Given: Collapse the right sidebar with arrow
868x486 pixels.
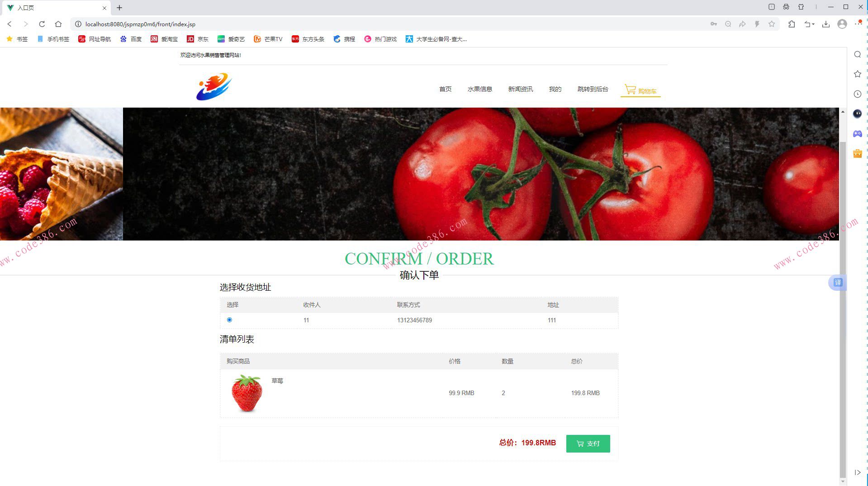Looking at the screenshot, I should coord(857,472).
